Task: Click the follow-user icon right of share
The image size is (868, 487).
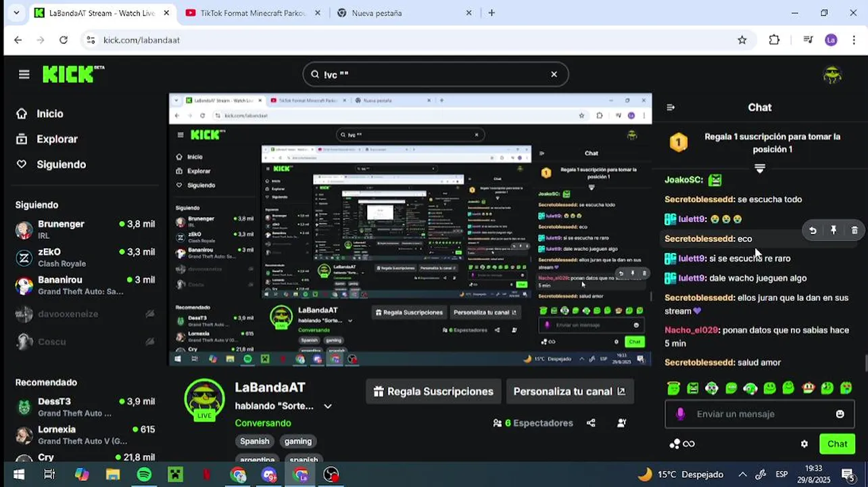Action: click(x=621, y=423)
